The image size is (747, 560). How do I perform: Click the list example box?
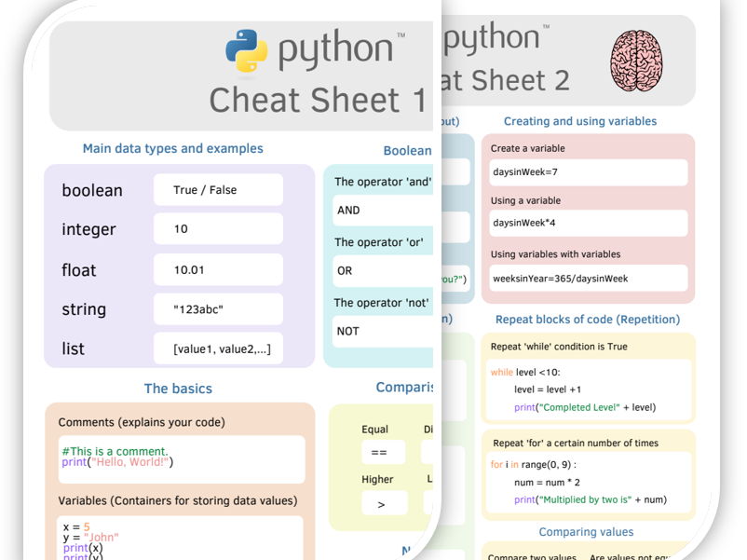[x=218, y=348]
